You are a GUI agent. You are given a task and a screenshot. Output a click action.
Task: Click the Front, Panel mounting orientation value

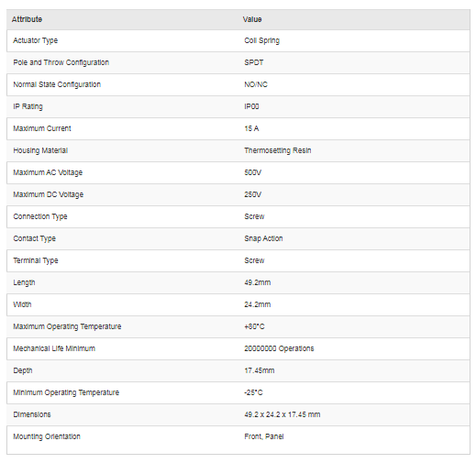264,436
